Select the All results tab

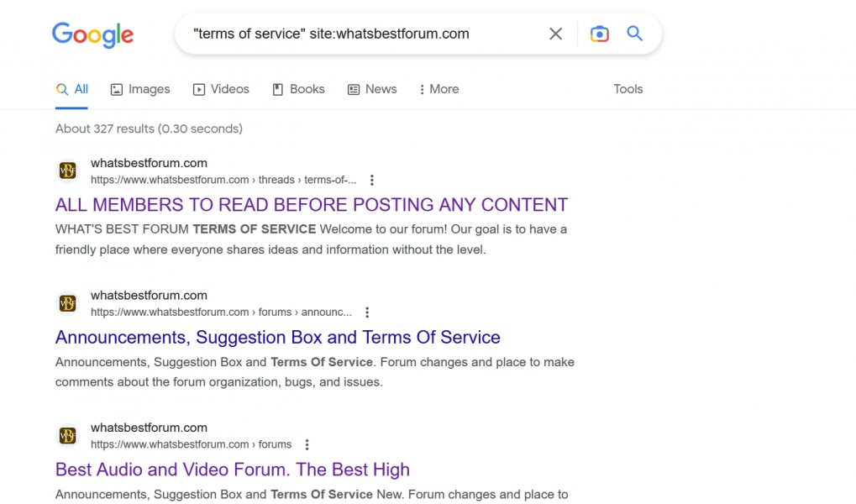[x=71, y=89]
